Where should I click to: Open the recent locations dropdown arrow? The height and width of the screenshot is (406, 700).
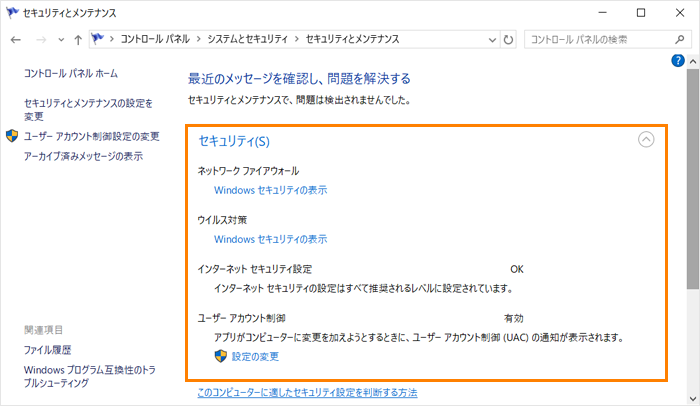point(61,40)
